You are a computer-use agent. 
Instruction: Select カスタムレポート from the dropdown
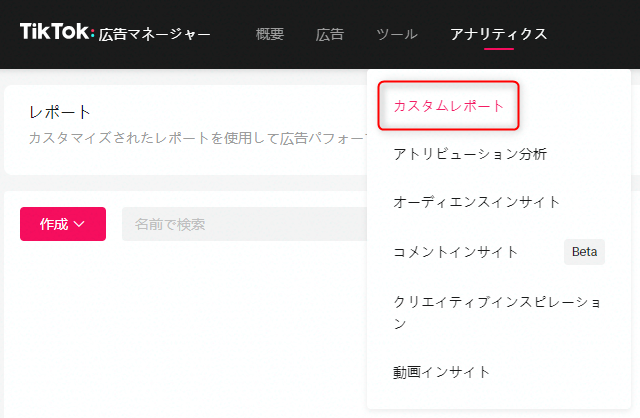pyautogui.click(x=449, y=106)
